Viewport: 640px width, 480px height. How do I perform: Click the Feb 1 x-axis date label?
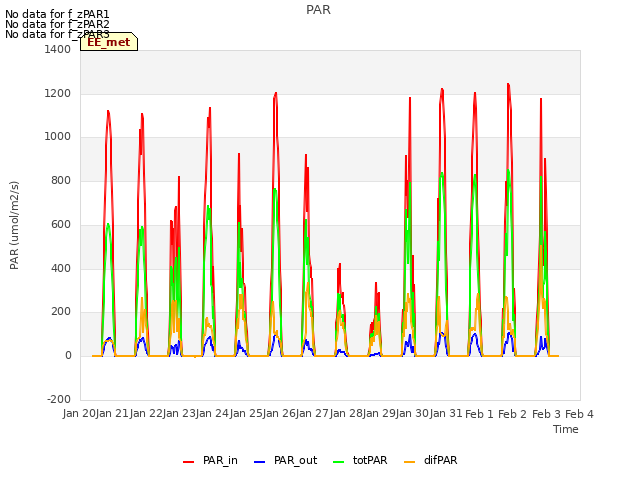tap(479, 414)
